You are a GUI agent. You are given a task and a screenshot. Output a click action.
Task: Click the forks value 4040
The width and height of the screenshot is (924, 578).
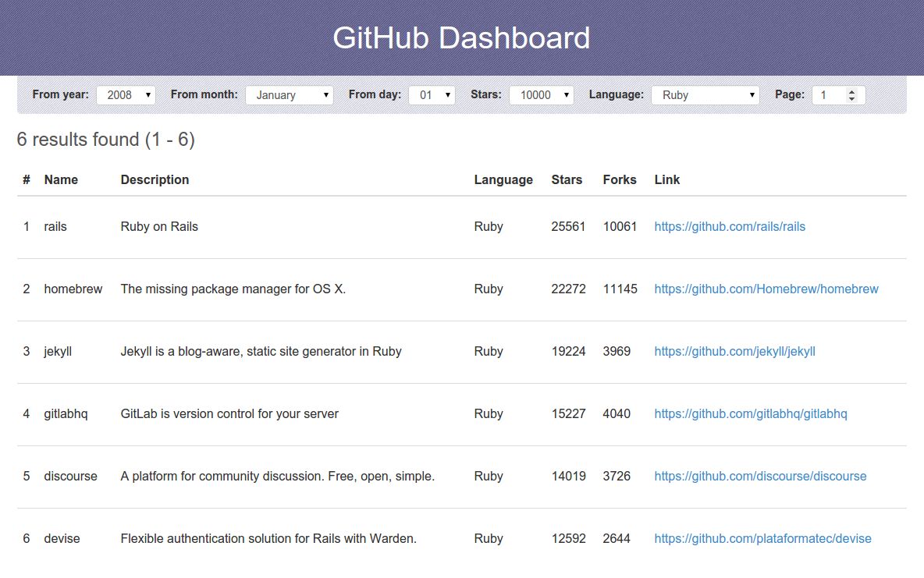point(617,414)
